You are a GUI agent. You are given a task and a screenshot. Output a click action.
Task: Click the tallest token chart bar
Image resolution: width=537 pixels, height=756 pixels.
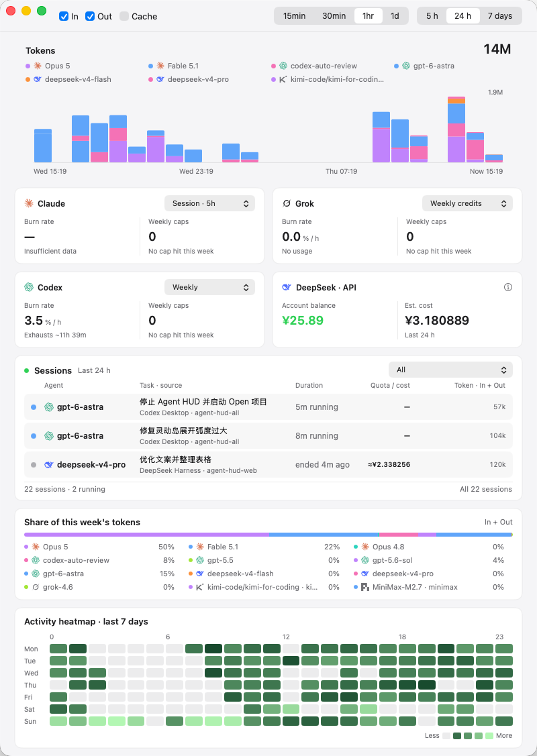(456, 129)
